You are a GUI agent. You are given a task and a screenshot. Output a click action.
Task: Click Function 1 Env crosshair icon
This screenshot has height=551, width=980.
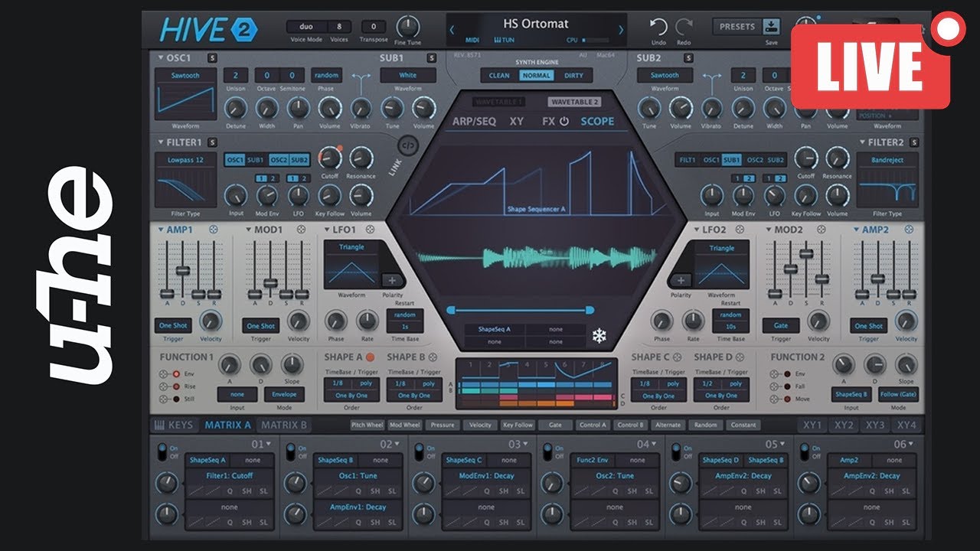(x=164, y=374)
